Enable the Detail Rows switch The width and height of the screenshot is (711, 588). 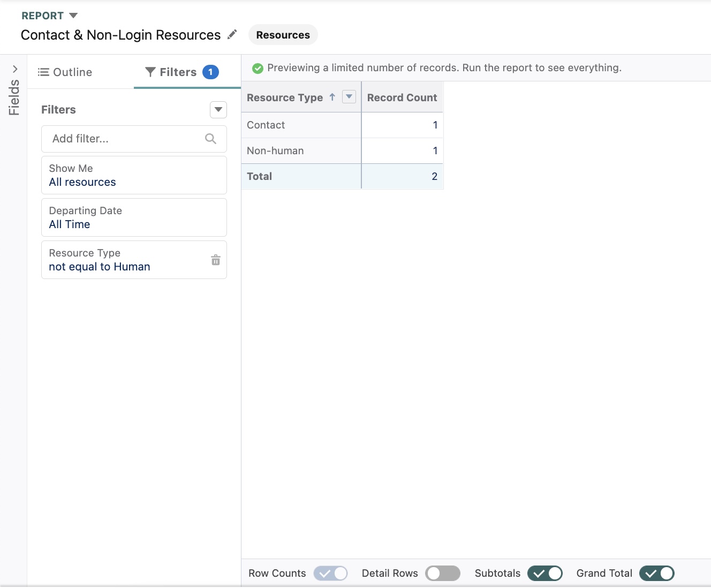click(443, 574)
